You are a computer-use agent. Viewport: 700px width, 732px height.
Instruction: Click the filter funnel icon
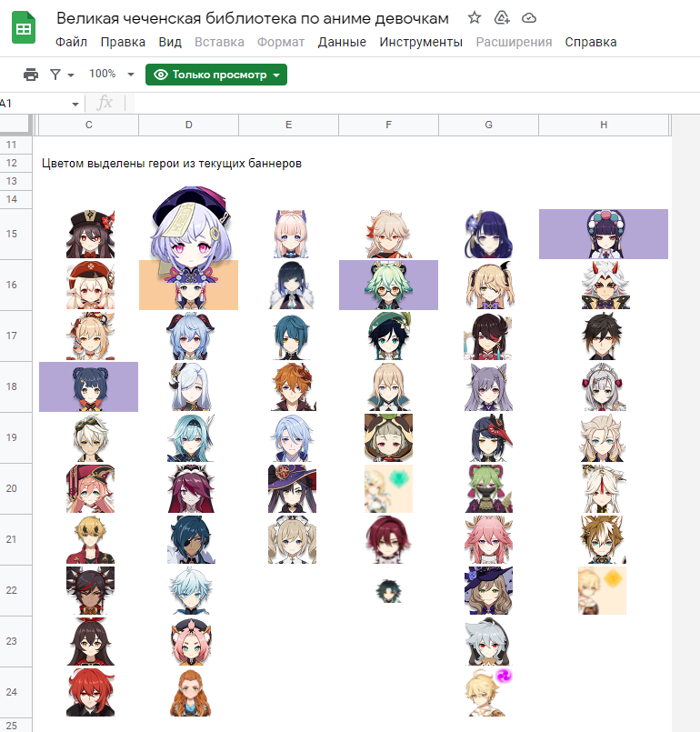click(x=55, y=75)
